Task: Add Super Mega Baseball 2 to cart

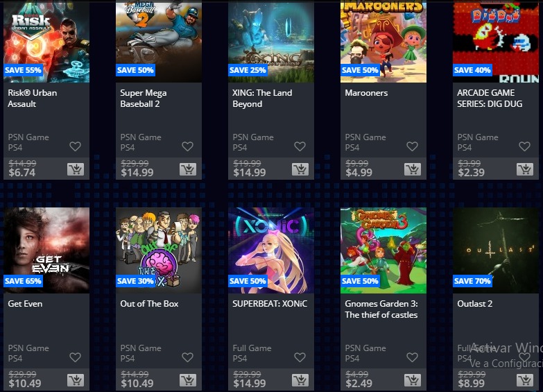Action: pyautogui.click(x=188, y=169)
